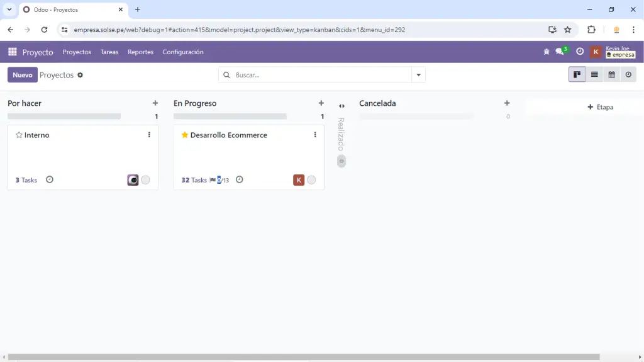Open Proyectos gear actions menu
This screenshot has height=362, width=644.
click(80, 76)
